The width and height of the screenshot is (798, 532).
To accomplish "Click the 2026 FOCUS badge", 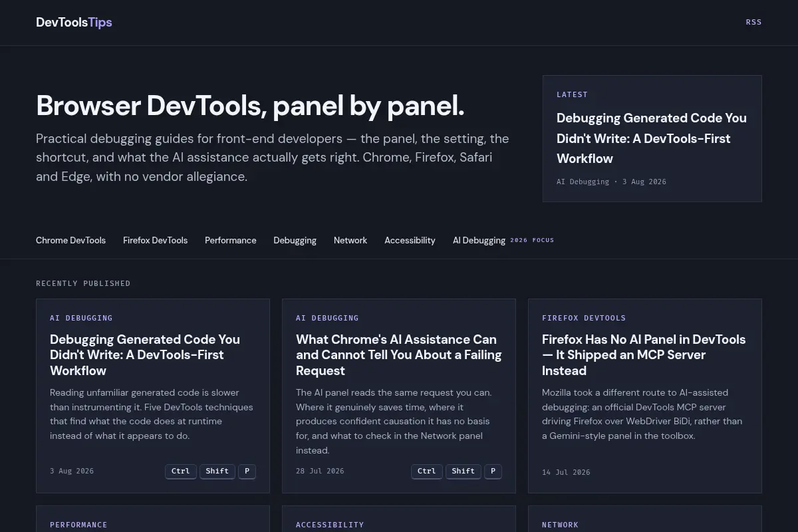I will [x=532, y=240].
